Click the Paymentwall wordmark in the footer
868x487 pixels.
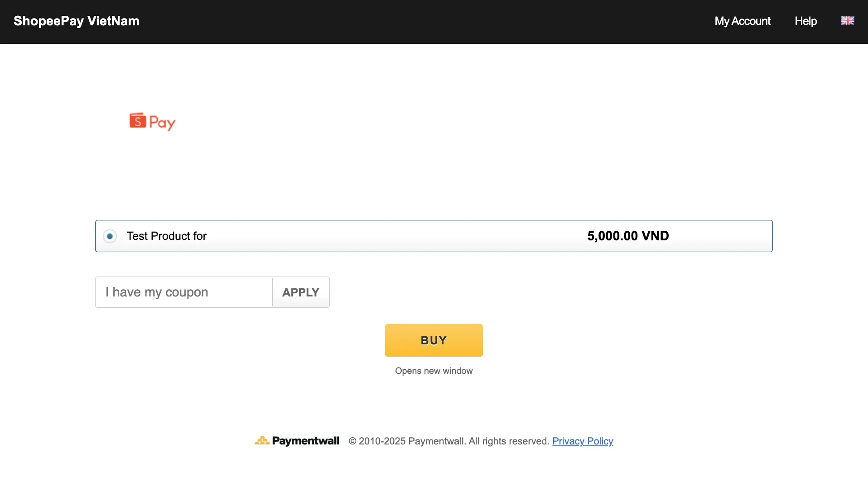305,441
